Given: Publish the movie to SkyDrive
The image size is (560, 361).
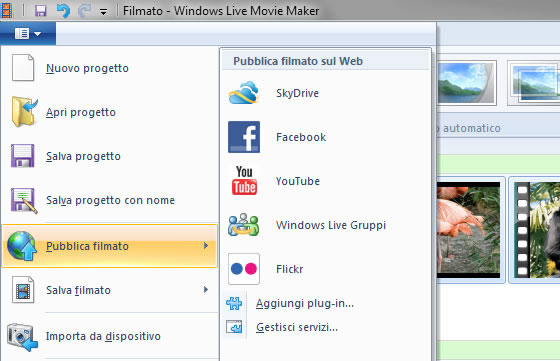Looking at the screenshot, I should pos(326,93).
